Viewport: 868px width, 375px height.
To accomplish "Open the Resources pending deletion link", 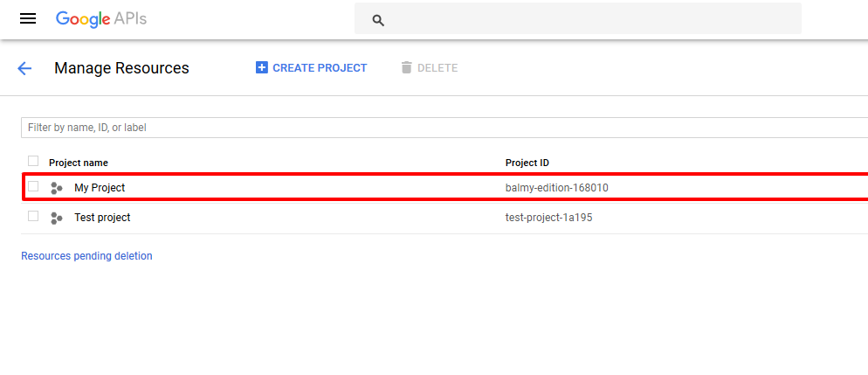I will [x=86, y=256].
